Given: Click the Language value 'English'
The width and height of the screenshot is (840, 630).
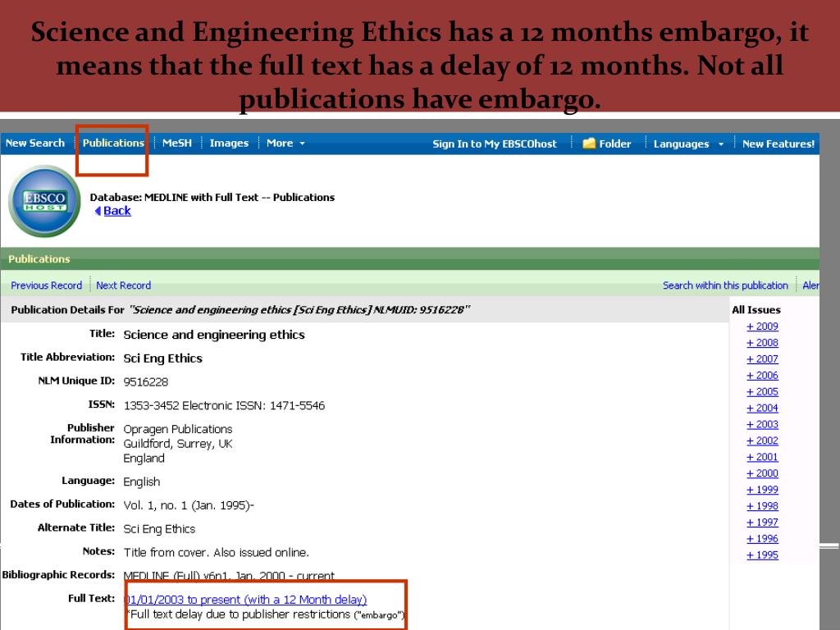Looking at the screenshot, I should click(141, 482).
